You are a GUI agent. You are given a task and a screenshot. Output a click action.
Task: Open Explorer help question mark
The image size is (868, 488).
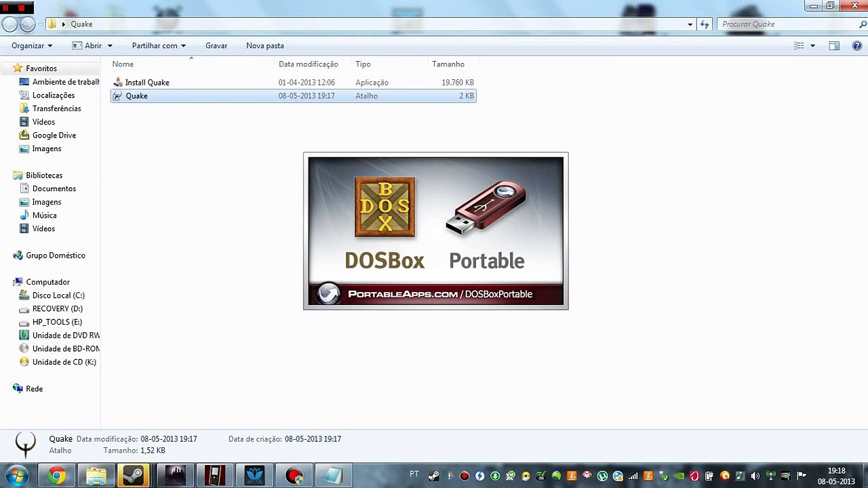coord(857,45)
